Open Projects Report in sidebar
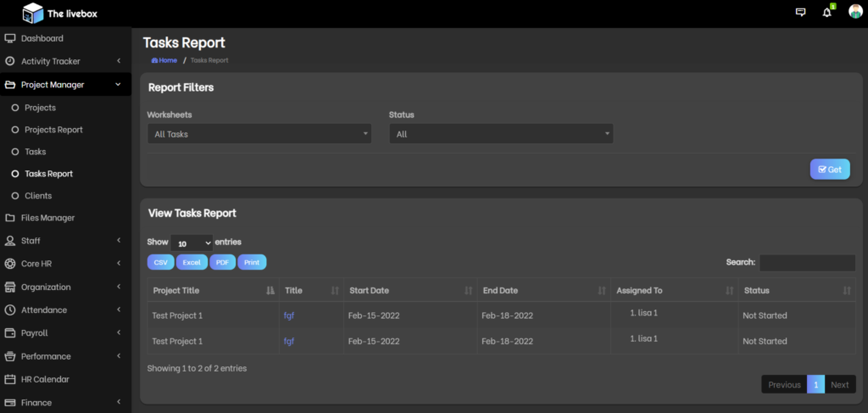868x413 pixels. coord(53,130)
